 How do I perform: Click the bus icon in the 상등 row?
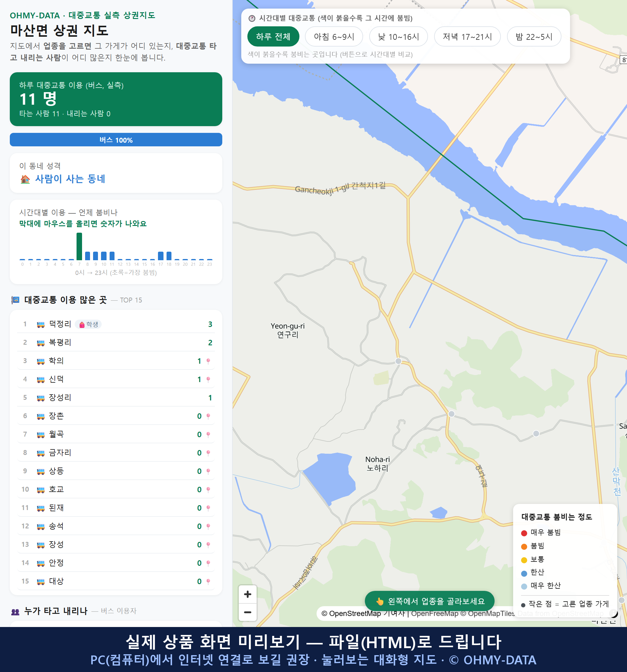[40, 471]
